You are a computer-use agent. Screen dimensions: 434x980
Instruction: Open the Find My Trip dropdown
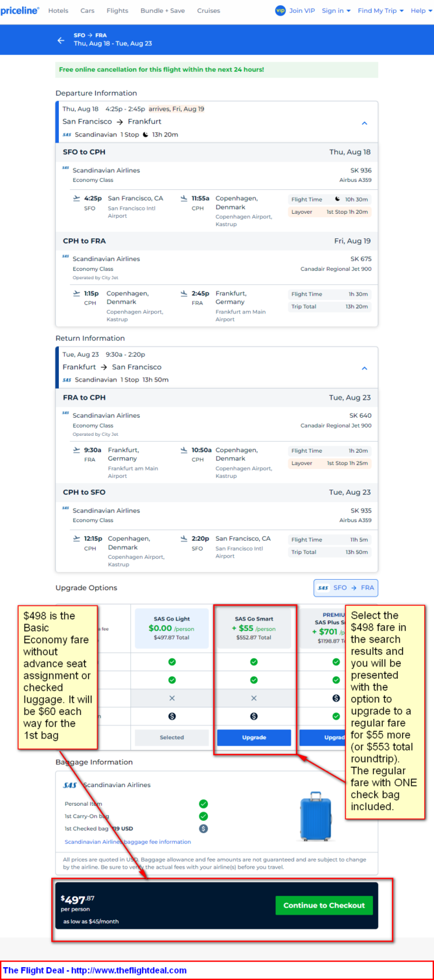[381, 10]
